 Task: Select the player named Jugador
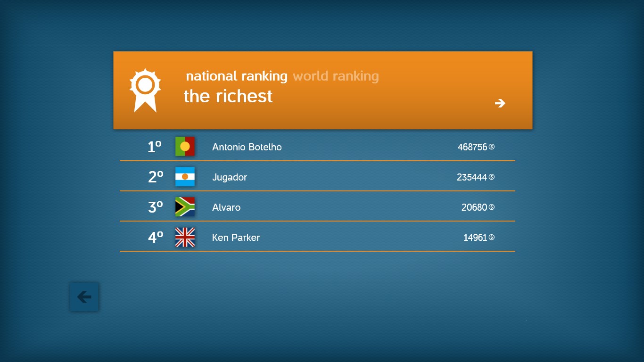[230, 177]
